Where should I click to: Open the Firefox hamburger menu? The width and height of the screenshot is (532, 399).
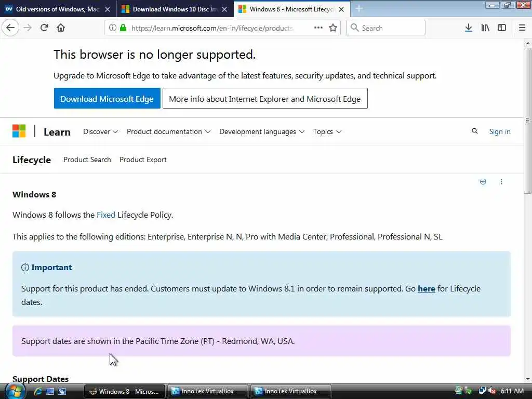[522, 28]
